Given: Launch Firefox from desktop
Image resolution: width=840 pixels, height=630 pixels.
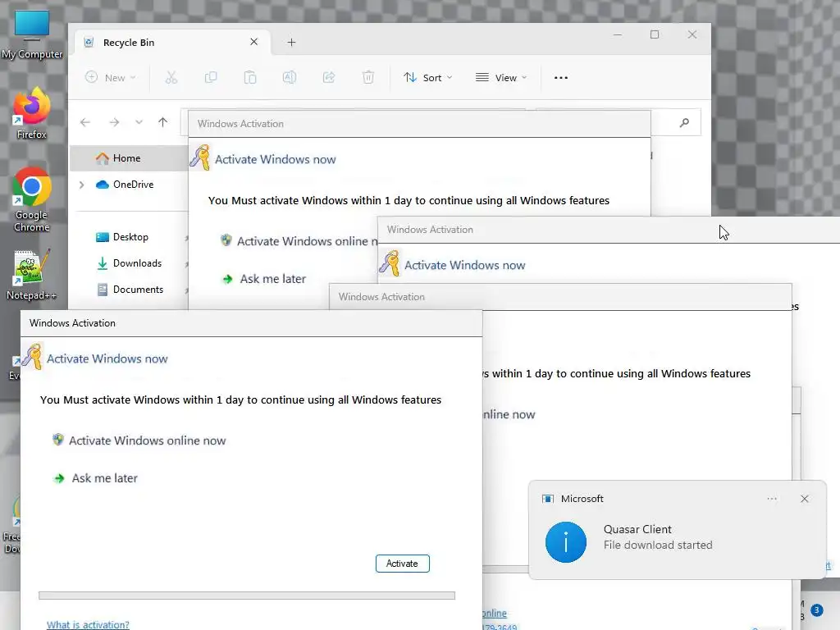Looking at the screenshot, I should [32, 113].
